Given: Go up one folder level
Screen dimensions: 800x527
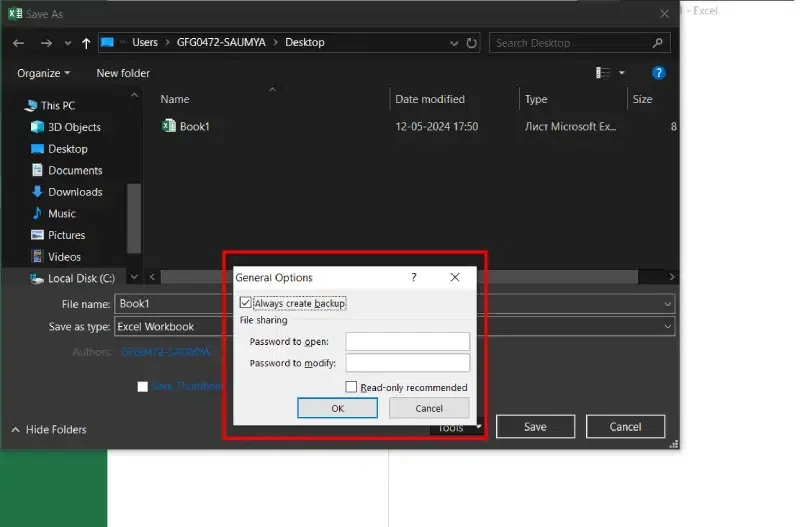Looking at the screenshot, I should pyautogui.click(x=86, y=43).
